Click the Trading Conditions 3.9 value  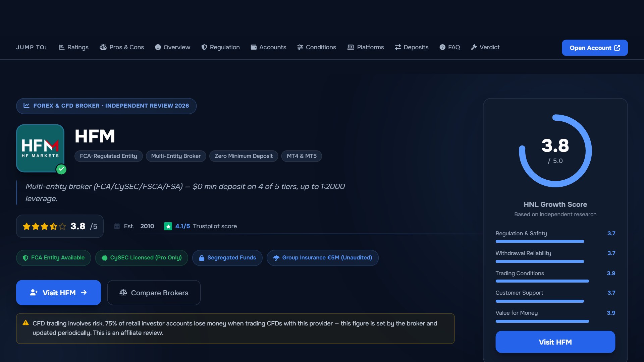click(x=611, y=273)
